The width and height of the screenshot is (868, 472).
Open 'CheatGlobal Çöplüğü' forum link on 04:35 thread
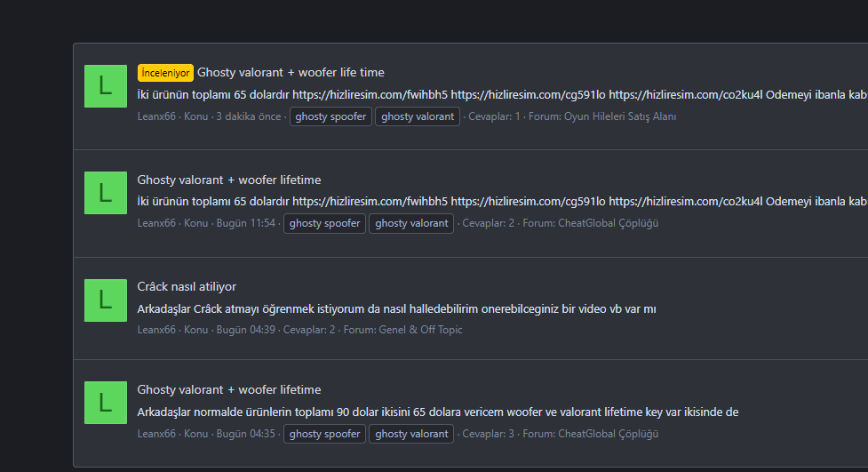[608, 434]
